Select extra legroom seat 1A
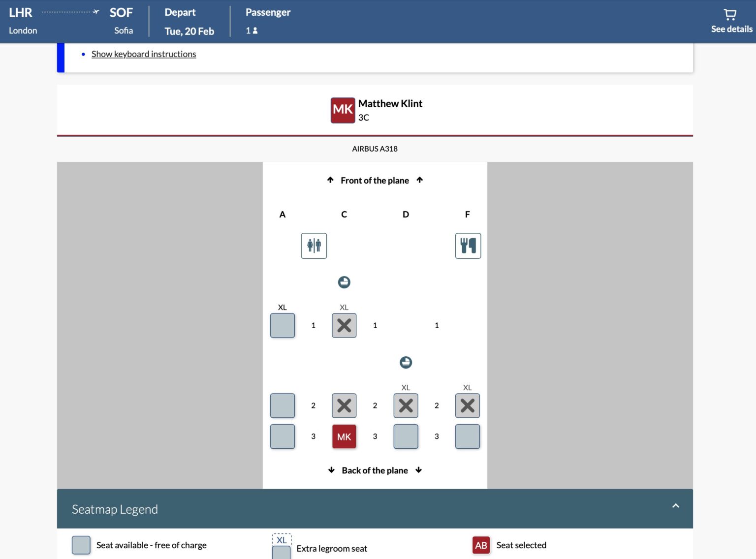This screenshot has height=559, width=756. click(283, 325)
